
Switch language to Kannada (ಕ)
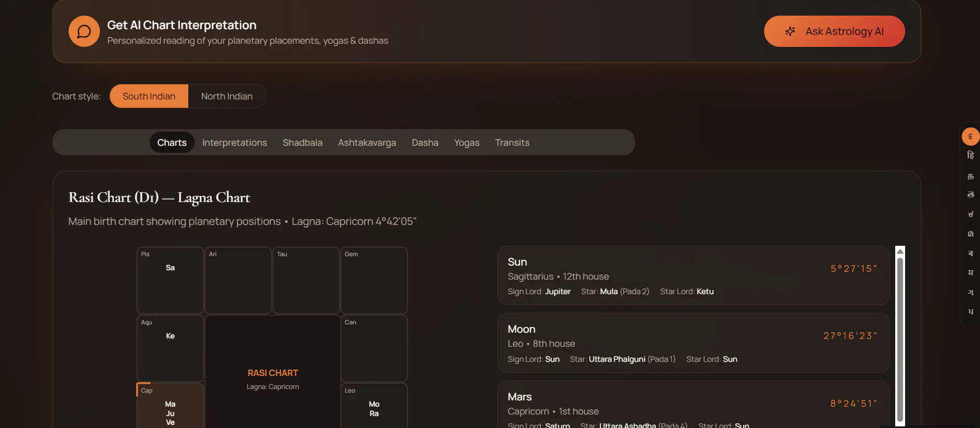click(970, 214)
